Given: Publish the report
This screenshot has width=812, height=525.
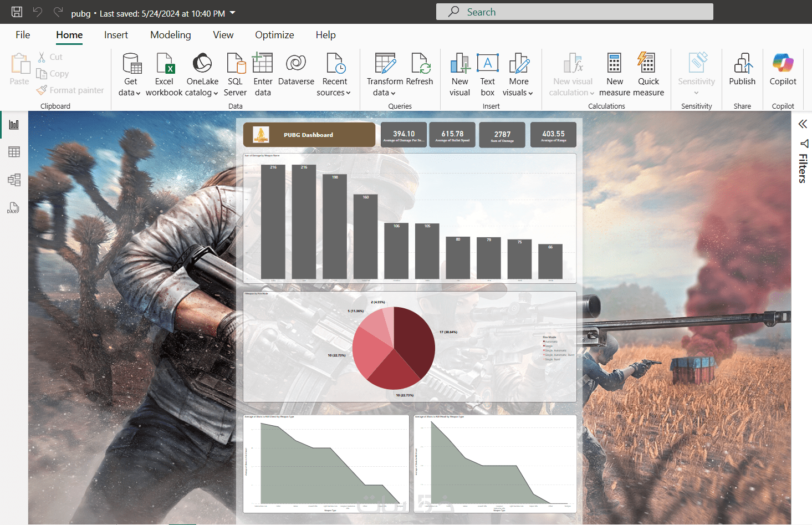Looking at the screenshot, I should coord(742,70).
